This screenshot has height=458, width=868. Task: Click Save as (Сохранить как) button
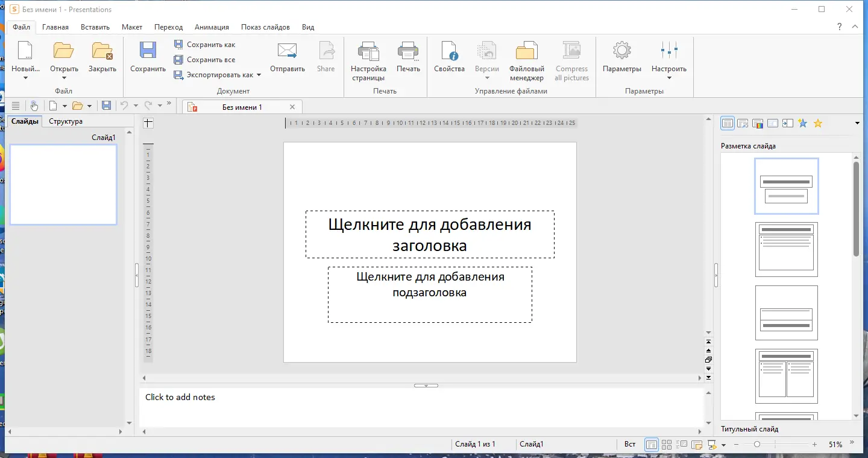(210, 45)
